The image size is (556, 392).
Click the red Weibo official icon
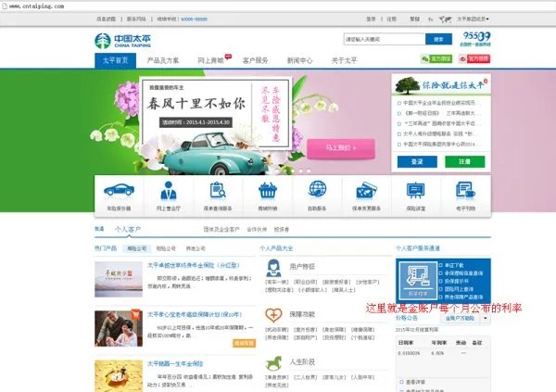[x=474, y=59]
